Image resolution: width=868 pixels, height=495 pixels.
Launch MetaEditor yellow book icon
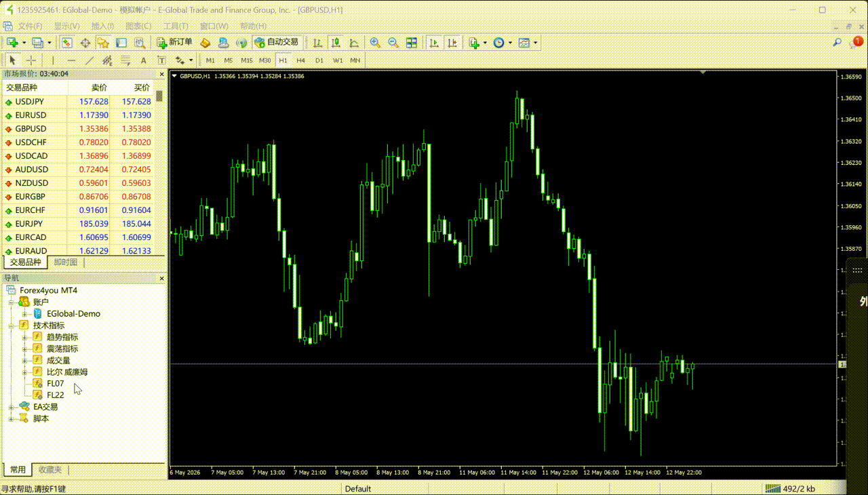(x=205, y=42)
